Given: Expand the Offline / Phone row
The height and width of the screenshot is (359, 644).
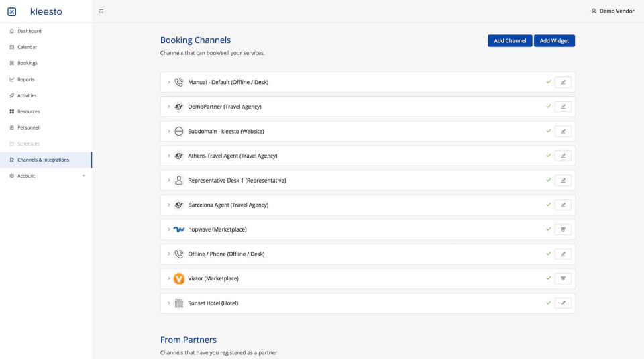Looking at the screenshot, I should click(169, 254).
